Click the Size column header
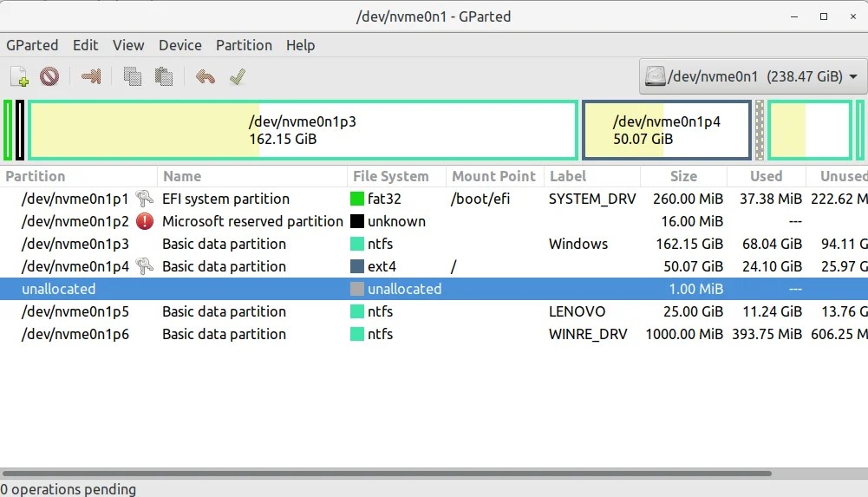The width and height of the screenshot is (868, 497). tap(683, 176)
